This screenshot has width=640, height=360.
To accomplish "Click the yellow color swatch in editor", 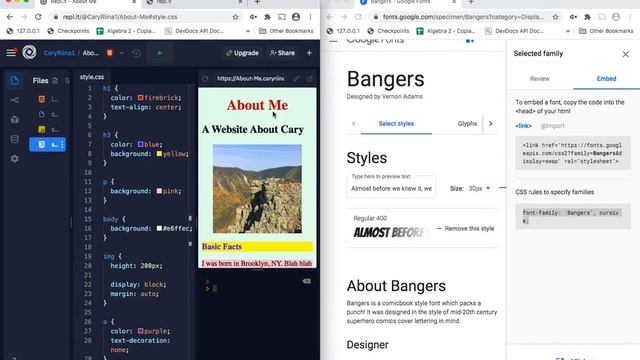I will (x=159, y=154).
